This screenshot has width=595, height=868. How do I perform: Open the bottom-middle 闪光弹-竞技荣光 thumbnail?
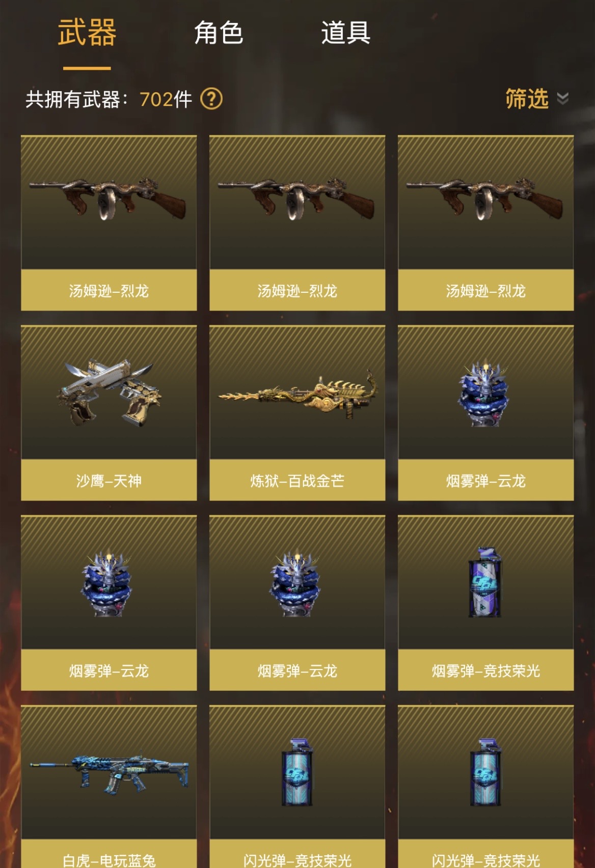pos(297,772)
